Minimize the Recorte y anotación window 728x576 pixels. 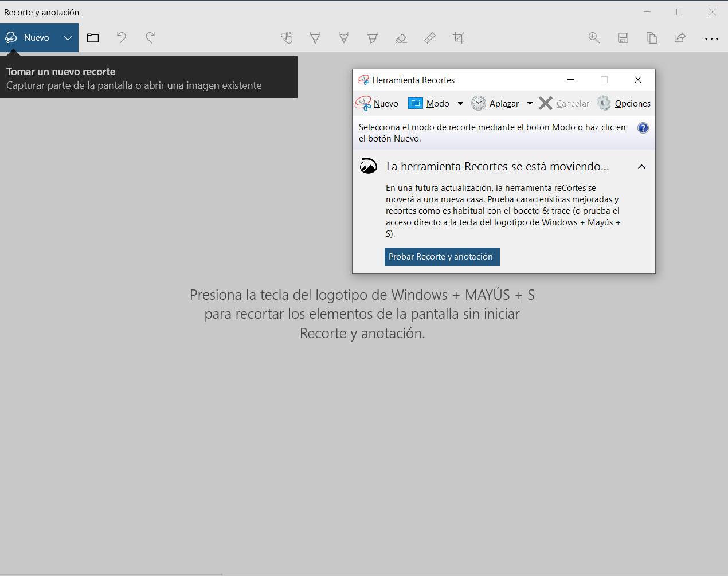[647, 12]
